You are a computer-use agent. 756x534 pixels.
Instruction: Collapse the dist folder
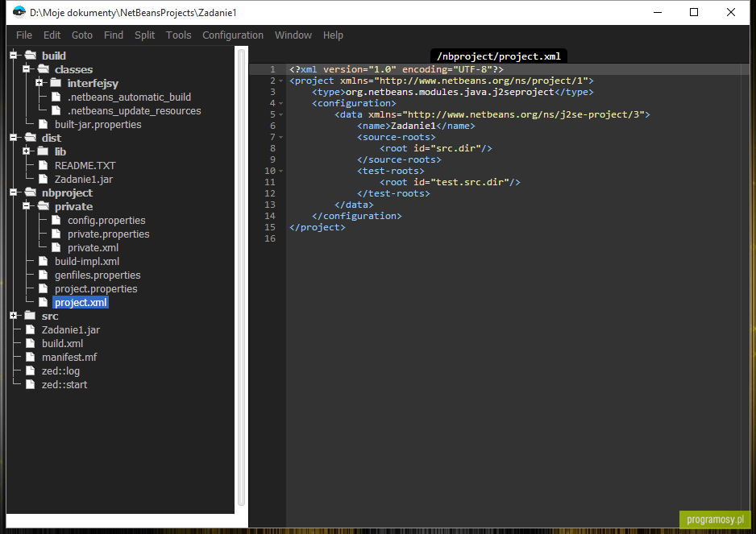[x=14, y=138]
